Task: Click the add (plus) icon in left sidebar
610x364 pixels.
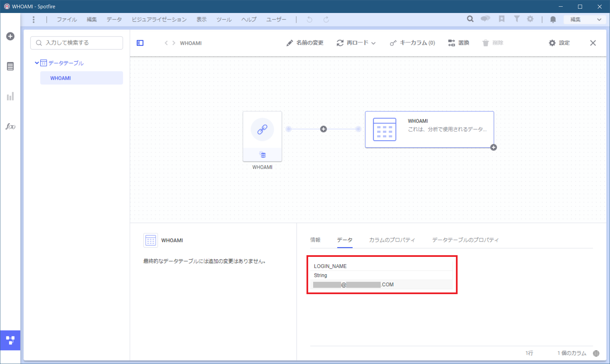Action: [x=10, y=36]
